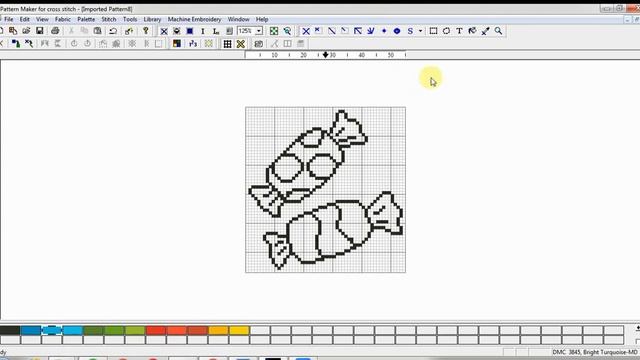Viewport: 640px width, 360px height.
Task: Select the Special Stitch S tool
Action: coord(410,31)
